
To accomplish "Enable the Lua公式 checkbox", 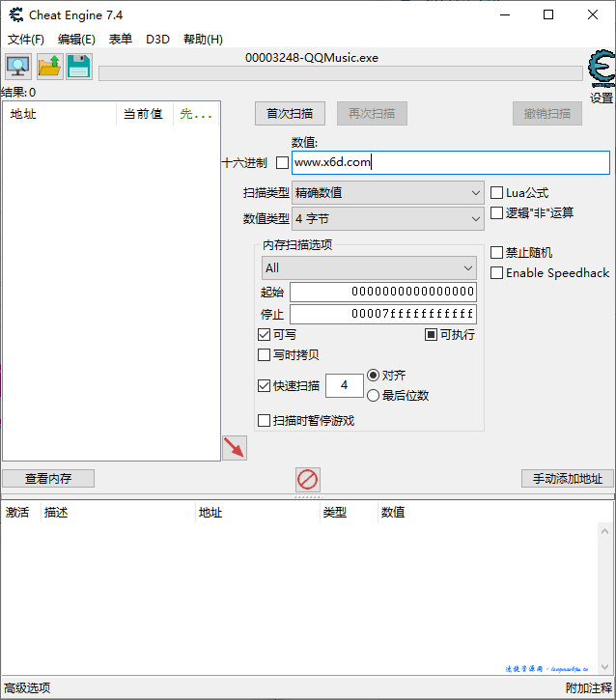I will (496, 193).
